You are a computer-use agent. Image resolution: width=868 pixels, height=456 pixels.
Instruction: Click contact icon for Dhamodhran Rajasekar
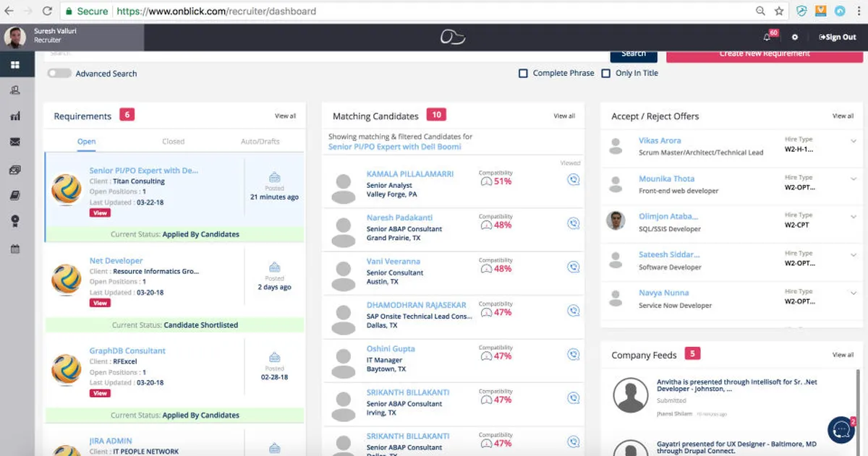point(574,311)
